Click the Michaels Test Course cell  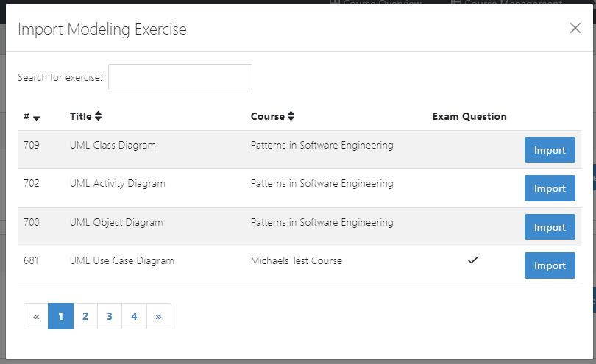pos(296,260)
